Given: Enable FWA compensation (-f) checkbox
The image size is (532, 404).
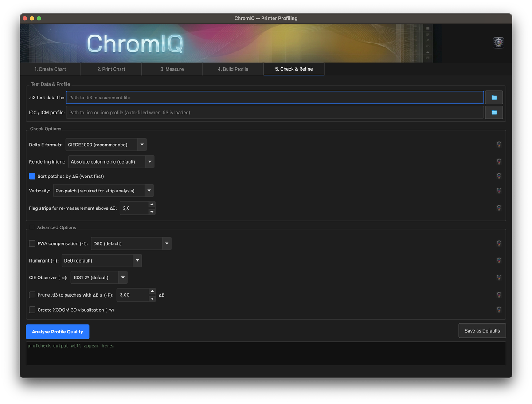Looking at the screenshot, I should pos(32,243).
